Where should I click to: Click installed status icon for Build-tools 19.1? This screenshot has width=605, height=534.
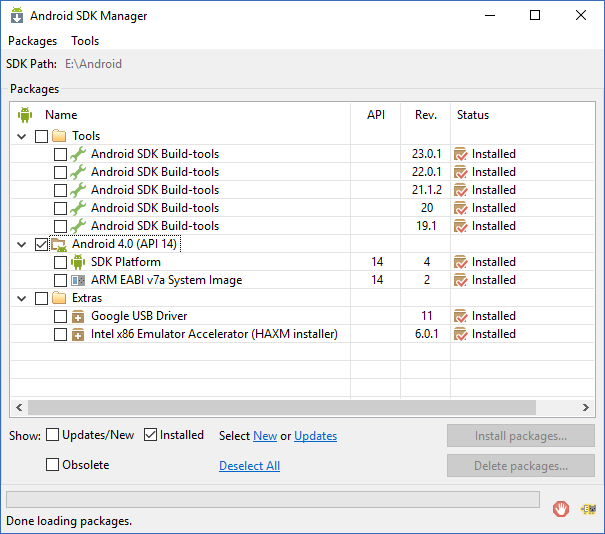(x=461, y=226)
